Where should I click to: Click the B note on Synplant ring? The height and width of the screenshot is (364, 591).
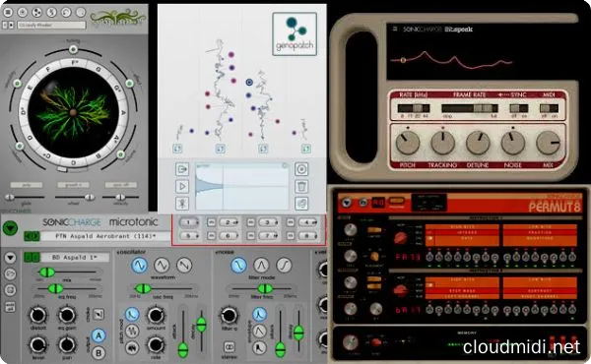click(x=98, y=155)
